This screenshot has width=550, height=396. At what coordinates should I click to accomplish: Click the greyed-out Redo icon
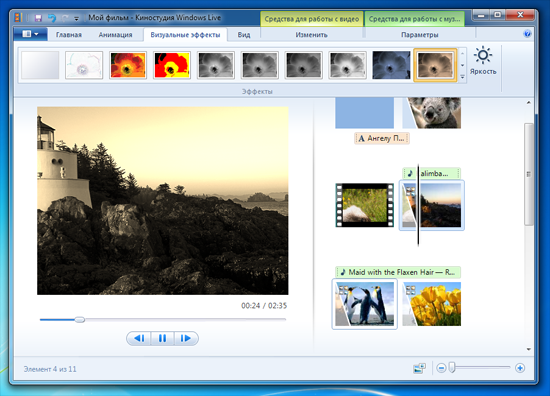[x=65, y=18]
